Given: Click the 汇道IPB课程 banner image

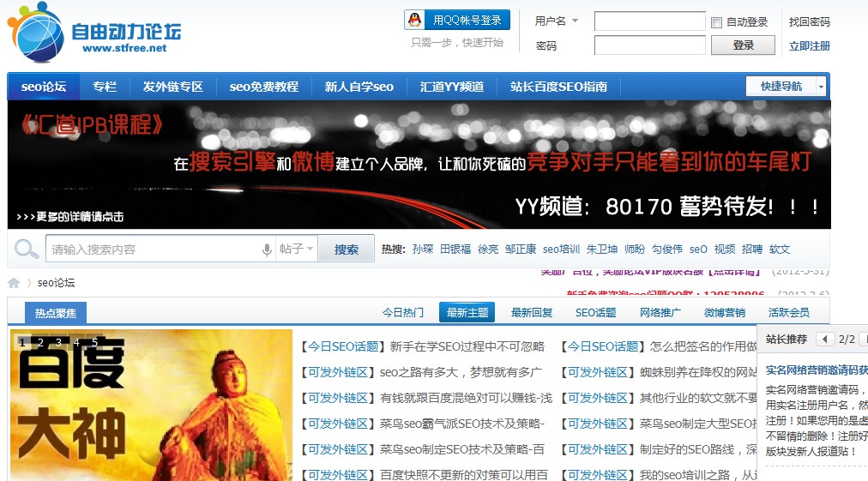Looking at the screenshot, I should tap(419, 165).
